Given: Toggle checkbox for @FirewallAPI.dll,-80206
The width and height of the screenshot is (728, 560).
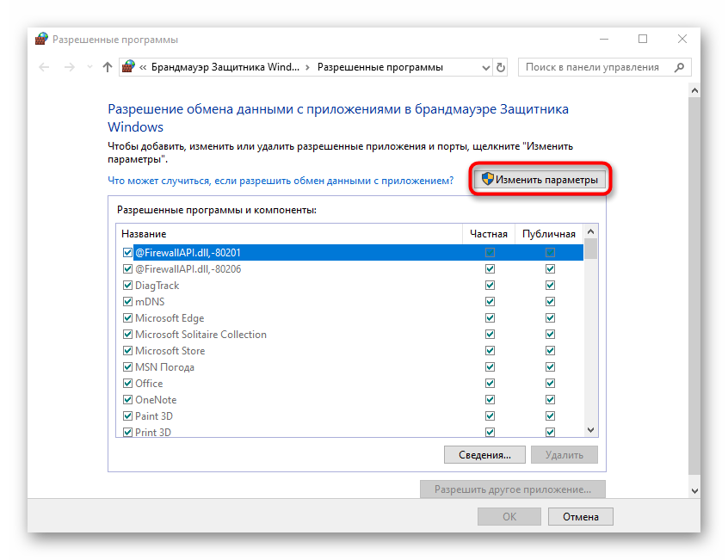Looking at the screenshot, I should coord(127,268).
